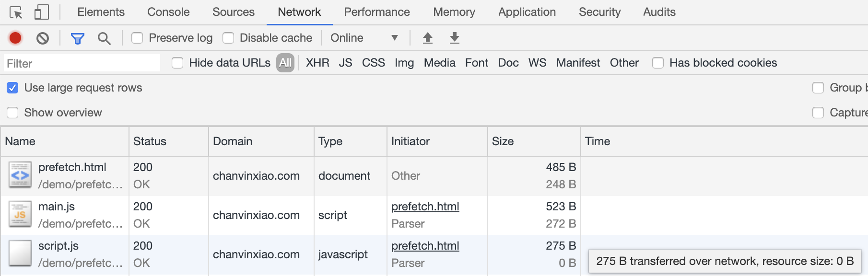Screen dimensions: 868x276
Task: Sort requests by the Size column
Action: pos(503,141)
